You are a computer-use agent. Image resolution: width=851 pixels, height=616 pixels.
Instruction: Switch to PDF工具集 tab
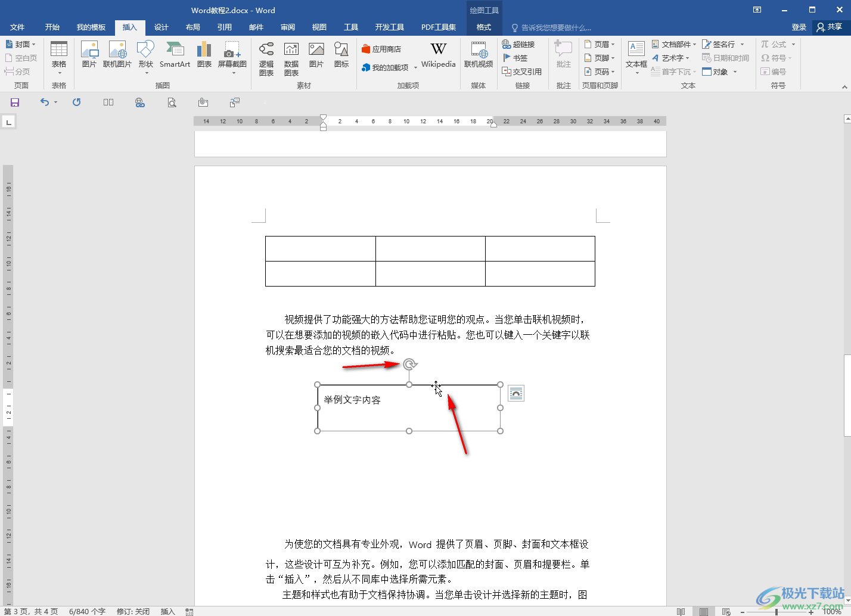click(439, 27)
